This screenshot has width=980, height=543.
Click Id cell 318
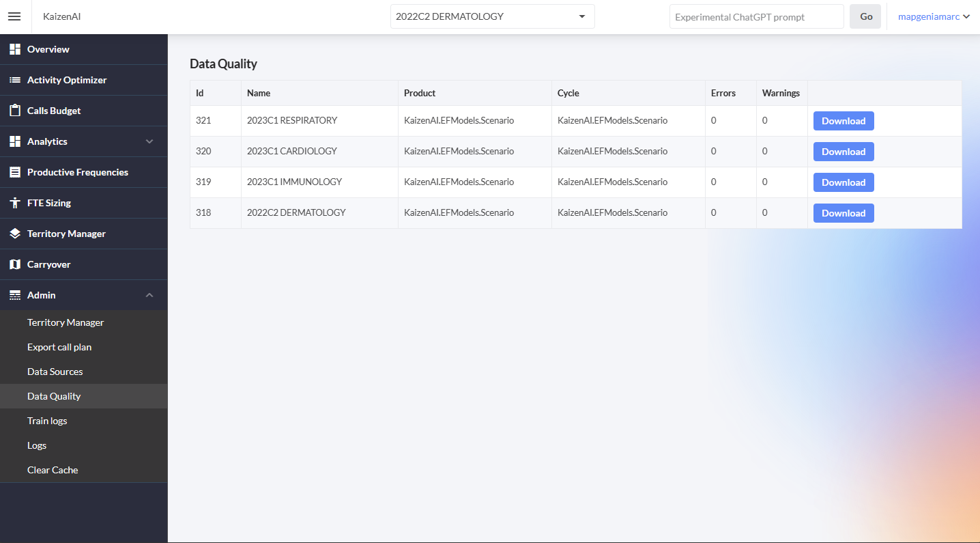(216, 213)
